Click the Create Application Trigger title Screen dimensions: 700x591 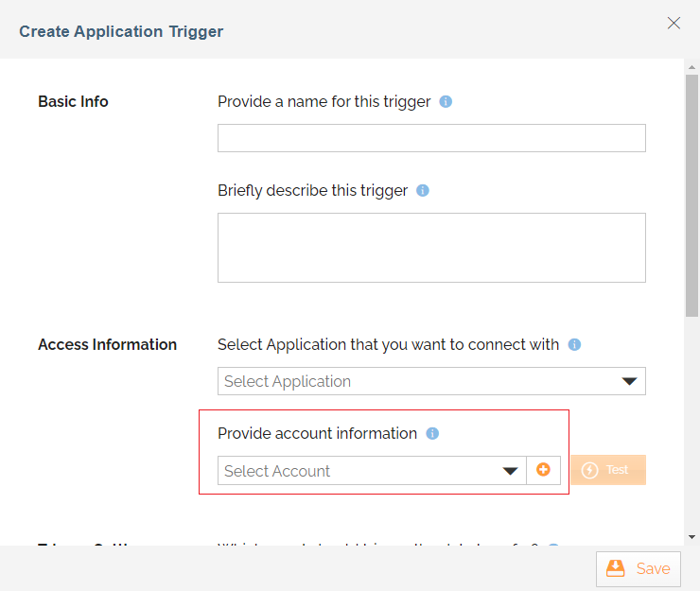pos(121,32)
